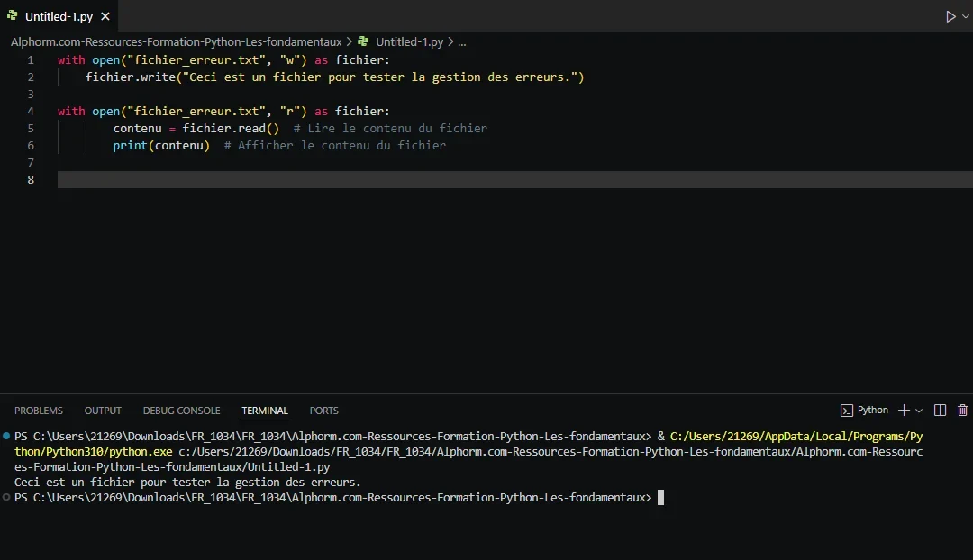Image resolution: width=973 pixels, height=560 pixels.
Task: Close the Untitled-1.py editor tab
Action: point(105,17)
